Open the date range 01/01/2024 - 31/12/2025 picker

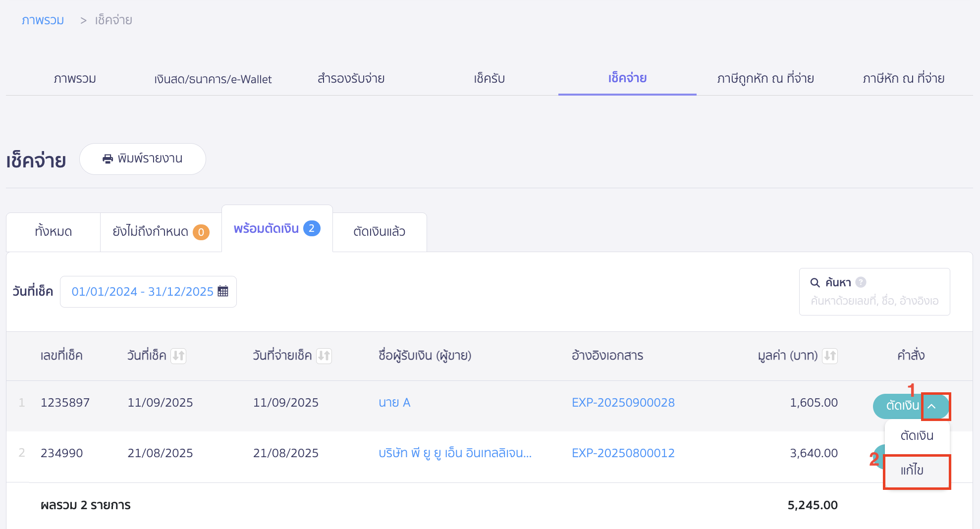point(144,291)
